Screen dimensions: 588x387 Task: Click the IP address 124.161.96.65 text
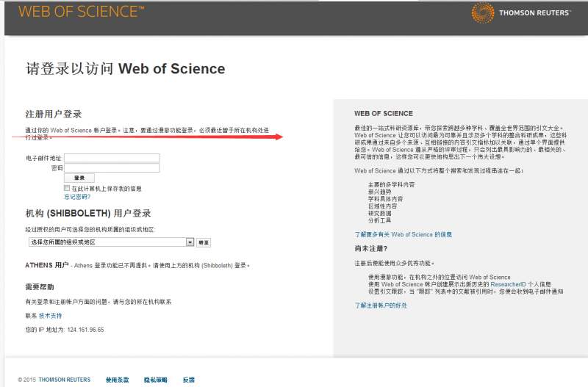pyautogui.click(x=85, y=330)
